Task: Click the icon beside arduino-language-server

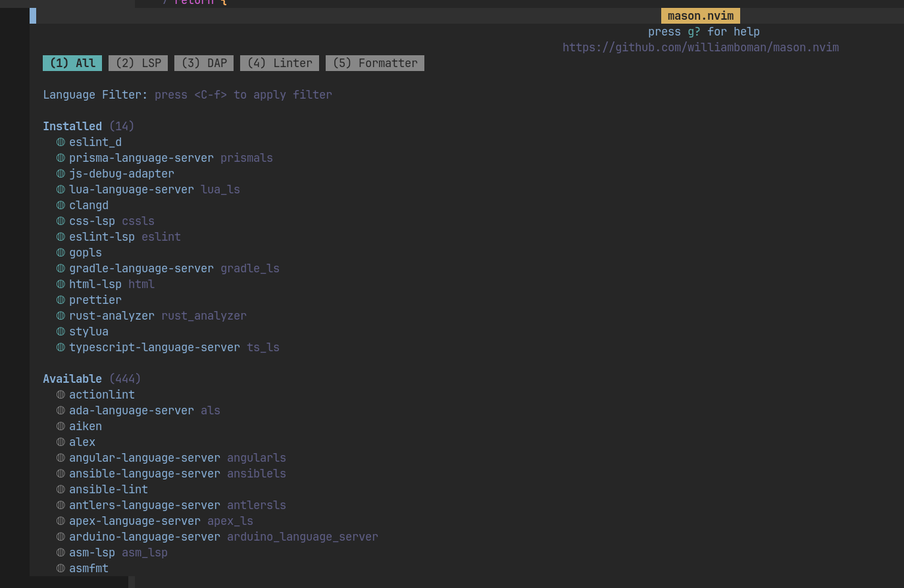Action: click(x=61, y=537)
